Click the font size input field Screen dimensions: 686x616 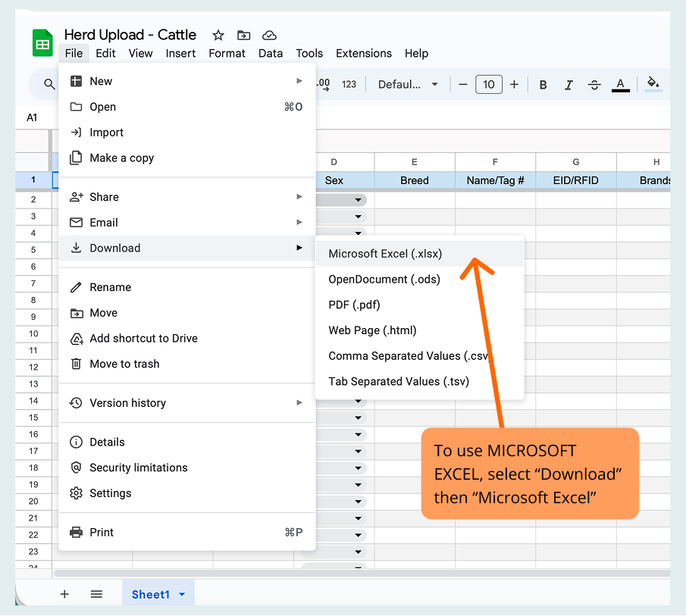[488, 85]
